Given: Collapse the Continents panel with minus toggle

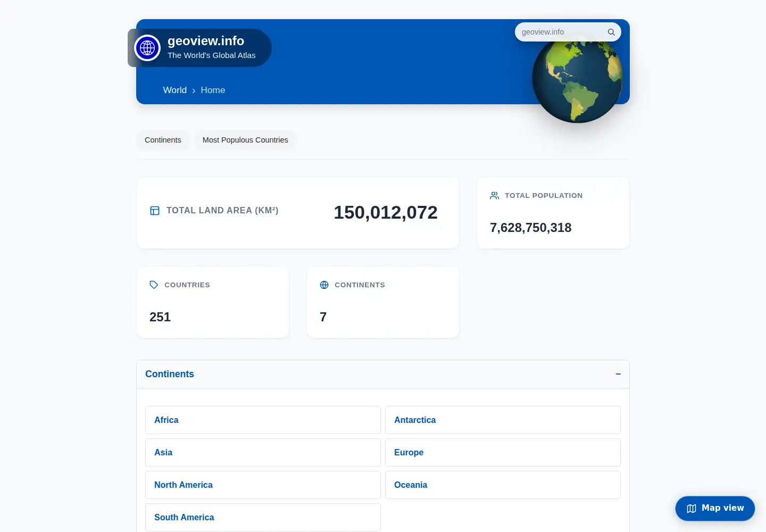Looking at the screenshot, I should [618, 374].
